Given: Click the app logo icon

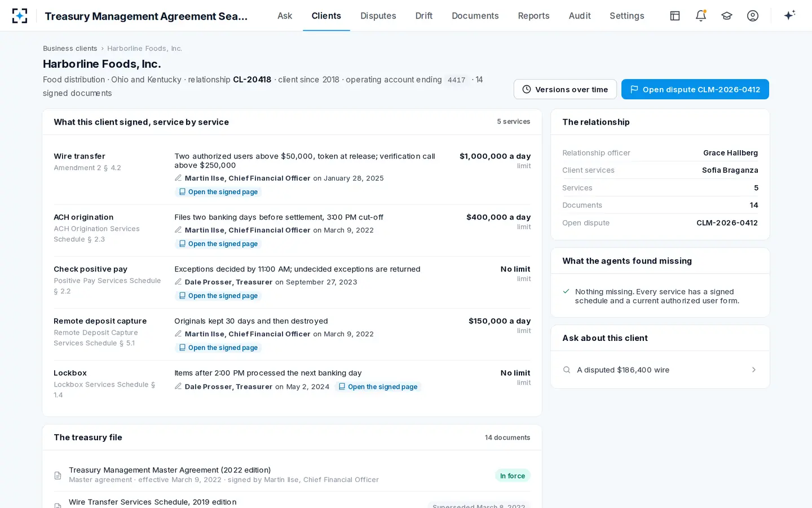Looking at the screenshot, I should click(x=20, y=16).
